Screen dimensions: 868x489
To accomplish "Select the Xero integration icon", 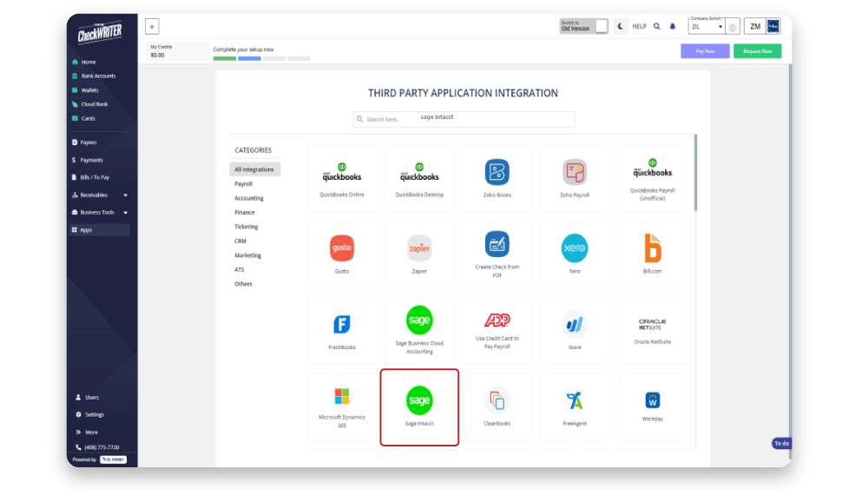I will coord(575,248).
